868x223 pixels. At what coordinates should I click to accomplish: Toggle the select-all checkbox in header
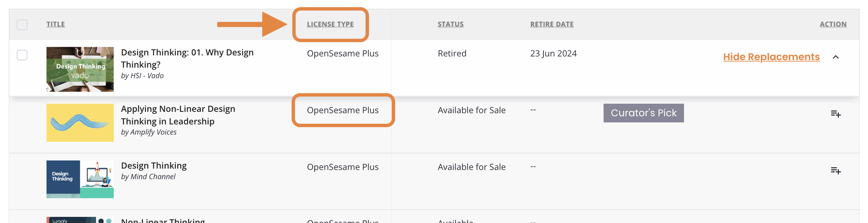pyautogui.click(x=22, y=24)
